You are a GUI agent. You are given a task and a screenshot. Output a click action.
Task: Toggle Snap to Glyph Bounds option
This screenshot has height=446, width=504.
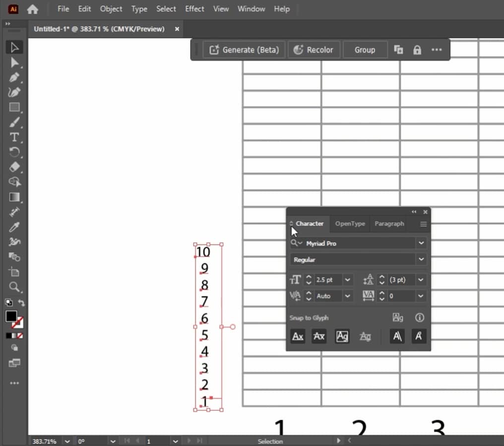point(342,336)
